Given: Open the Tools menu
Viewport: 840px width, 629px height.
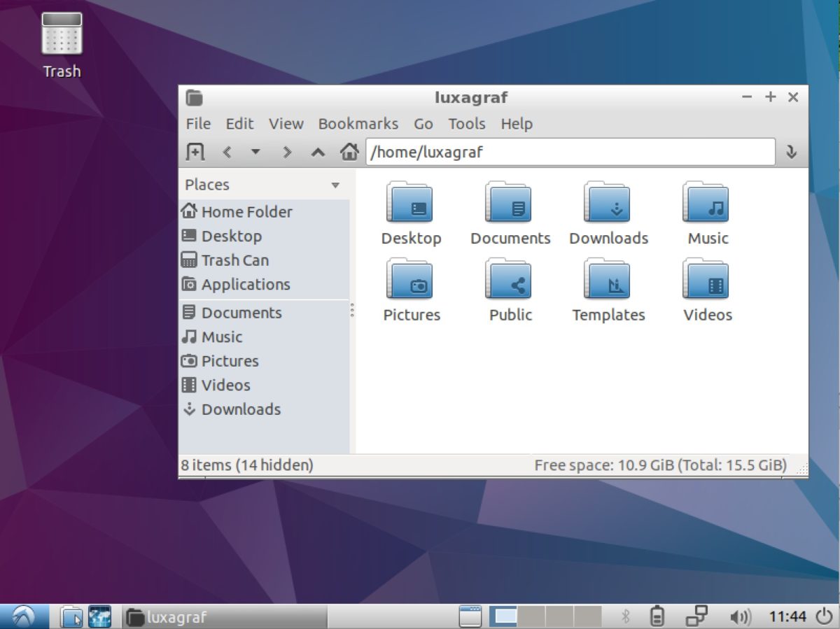Looking at the screenshot, I should (466, 124).
